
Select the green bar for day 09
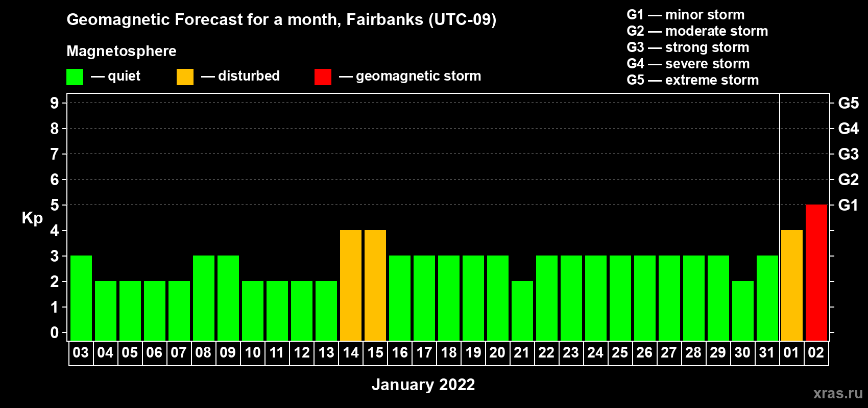pyautogui.click(x=228, y=298)
